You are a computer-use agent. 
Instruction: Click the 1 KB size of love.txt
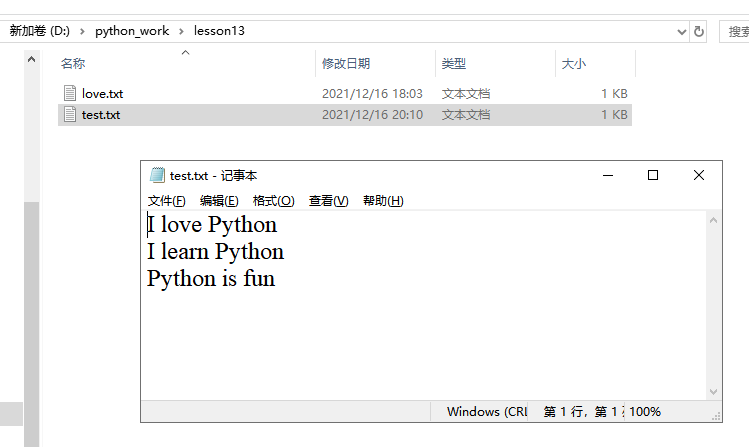tap(614, 94)
